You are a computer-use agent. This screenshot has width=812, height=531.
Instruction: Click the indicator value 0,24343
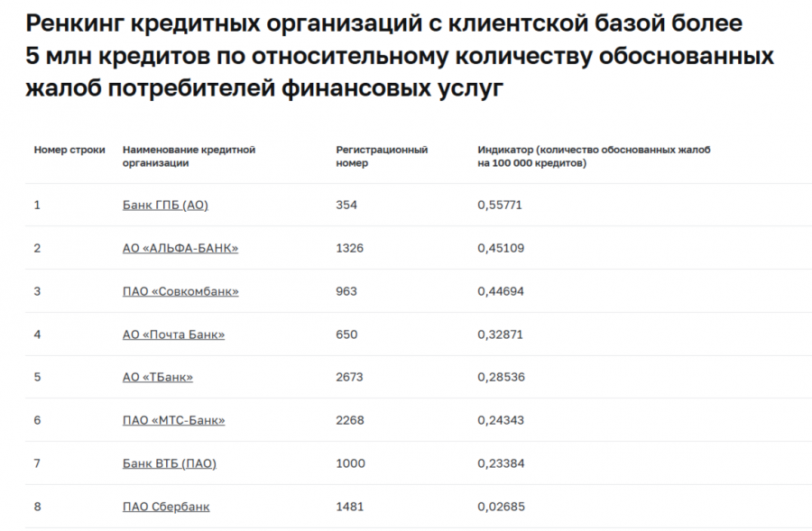[500, 420]
